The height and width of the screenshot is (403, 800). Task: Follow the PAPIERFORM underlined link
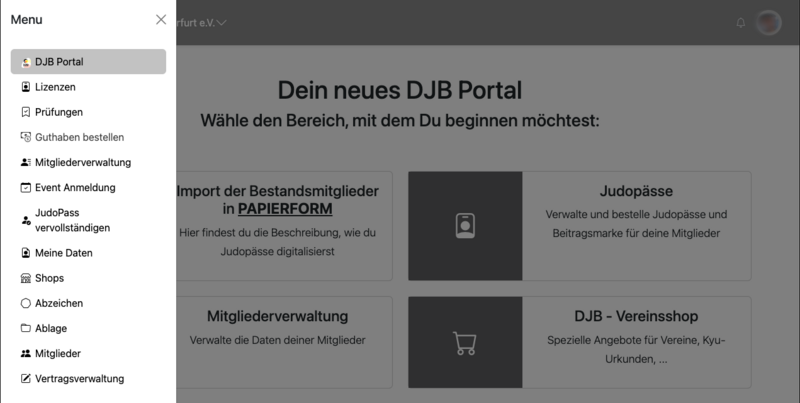coord(285,209)
